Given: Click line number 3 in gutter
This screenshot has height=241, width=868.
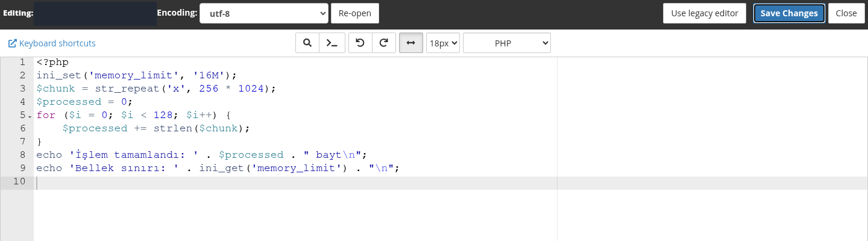Looking at the screenshot, I should 22,89.
